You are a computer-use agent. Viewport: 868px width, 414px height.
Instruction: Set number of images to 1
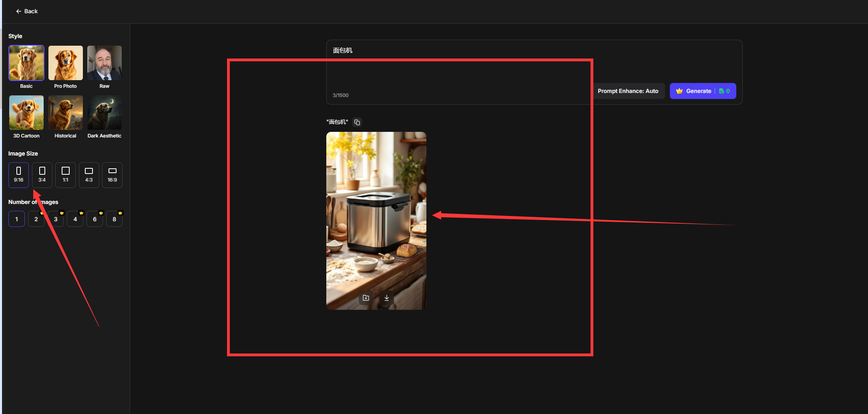16,219
